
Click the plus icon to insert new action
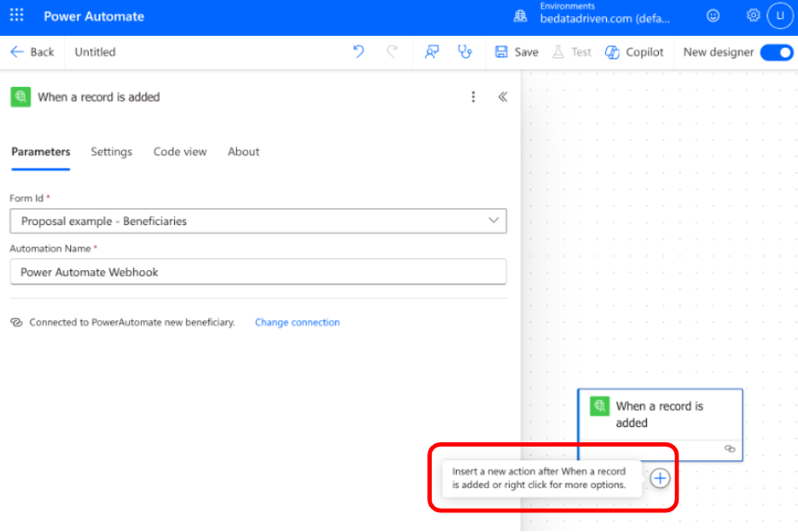tap(660, 478)
